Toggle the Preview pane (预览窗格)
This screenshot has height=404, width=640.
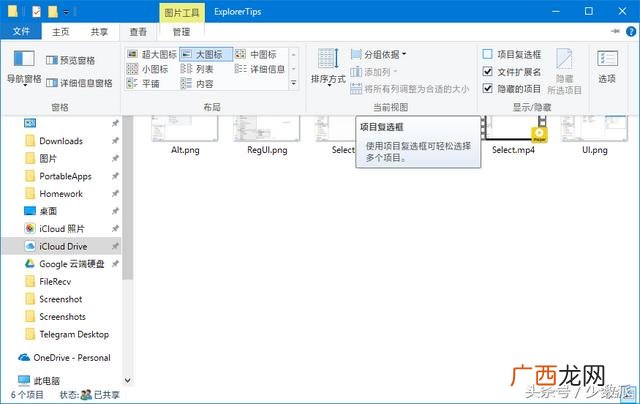pyautogui.click(x=70, y=60)
